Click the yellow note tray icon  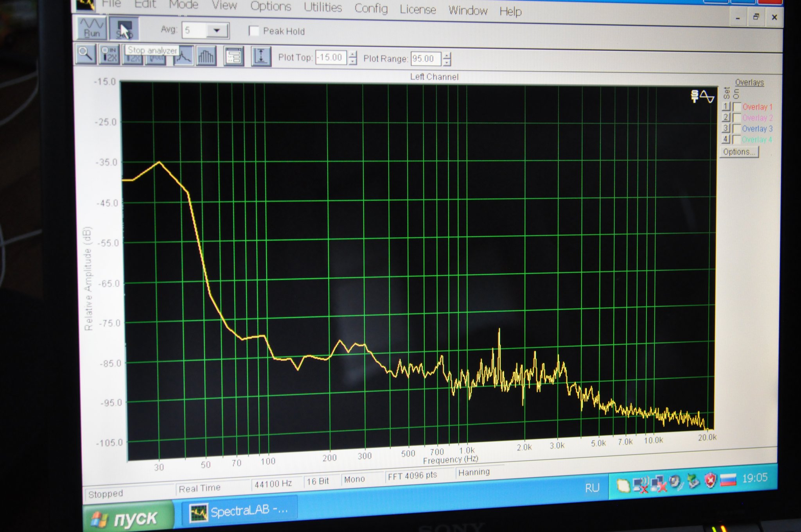point(623,485)
